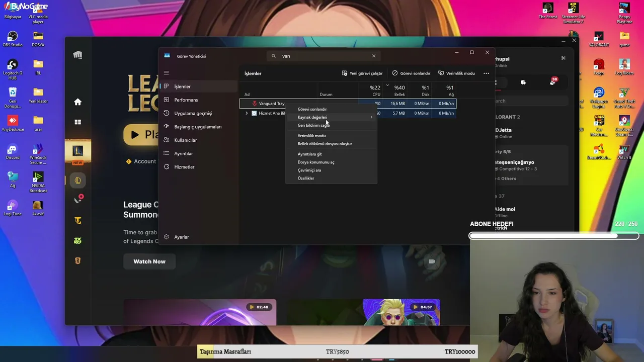Screen dimensions: 644x362
Task: Open Task Manager's three-dot more options
Action: click(x=486, y=73)
